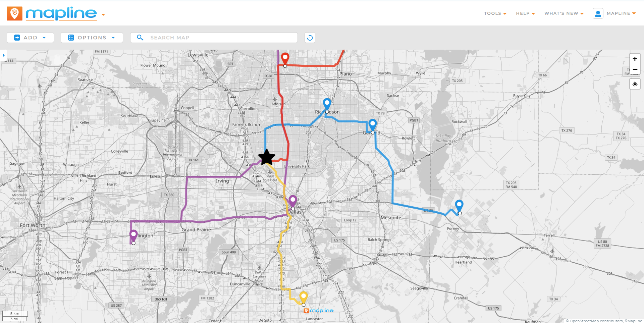Image resolution: width=644 pixels, height=323 pixels.
Task: Click the locate-me crosshair icon
Action: click(x=635, y=84)
